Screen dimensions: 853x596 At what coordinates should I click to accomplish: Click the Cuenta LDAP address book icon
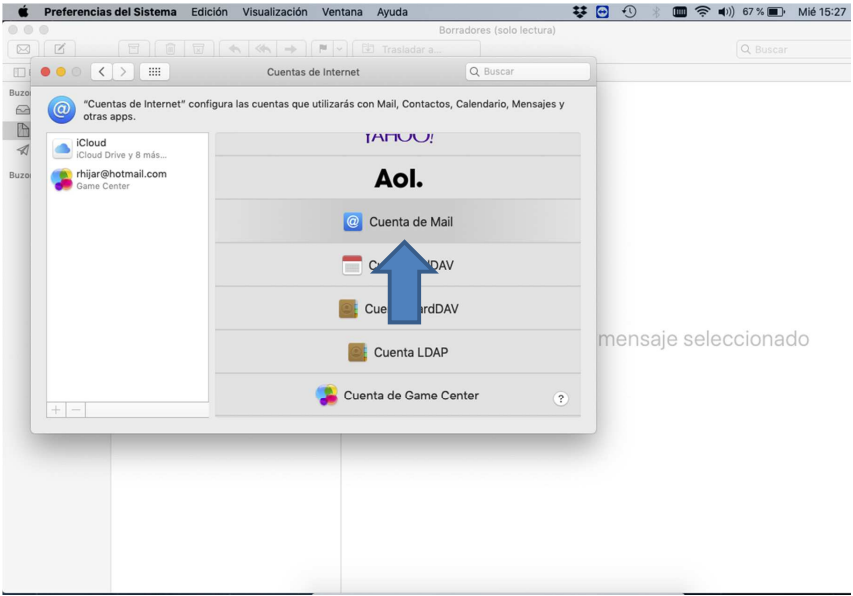coord(357,352)
